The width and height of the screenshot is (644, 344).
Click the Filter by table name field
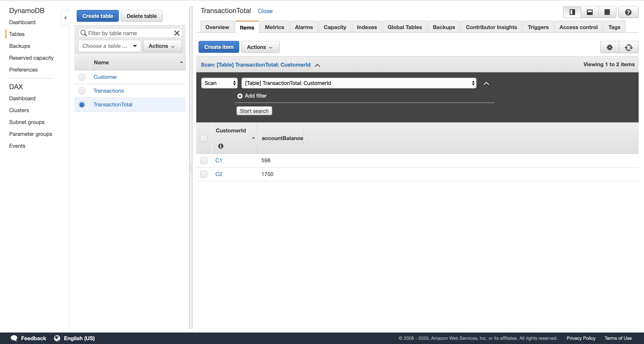point(130,33)
